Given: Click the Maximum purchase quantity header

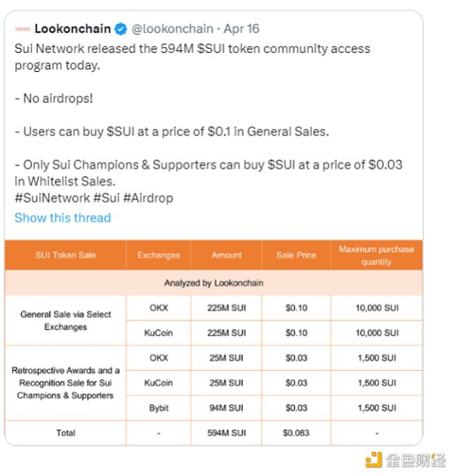Looking at the screenshot, I should 376,255.
